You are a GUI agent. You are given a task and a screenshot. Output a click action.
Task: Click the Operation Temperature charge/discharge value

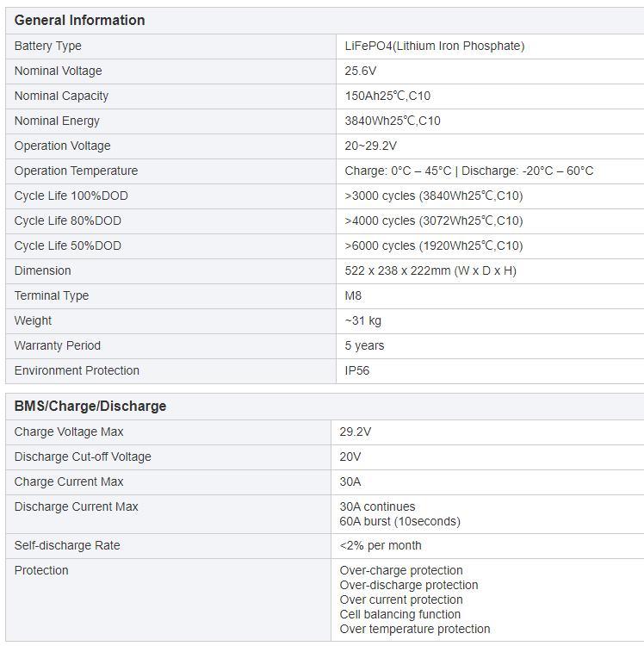click(468, 171)
